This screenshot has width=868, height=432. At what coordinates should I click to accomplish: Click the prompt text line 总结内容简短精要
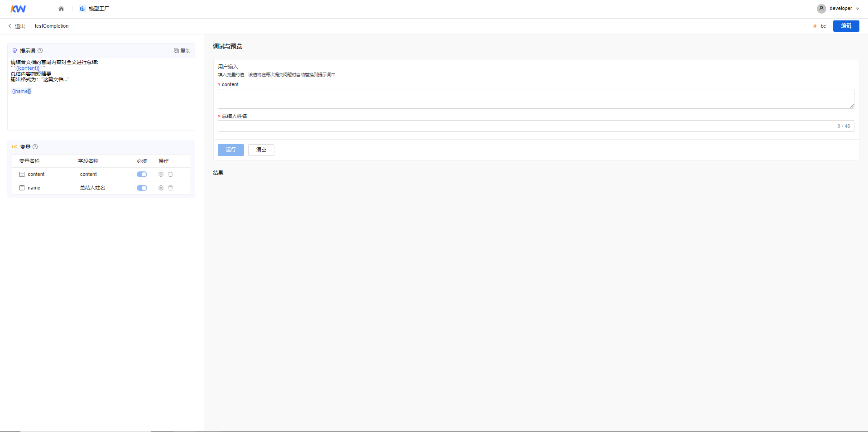(x=31, y=74)
